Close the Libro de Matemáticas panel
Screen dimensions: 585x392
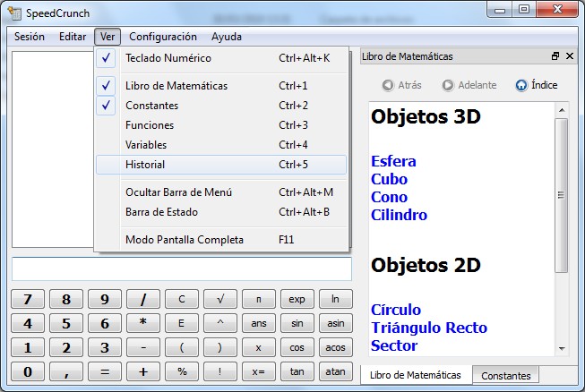point(570,56)
